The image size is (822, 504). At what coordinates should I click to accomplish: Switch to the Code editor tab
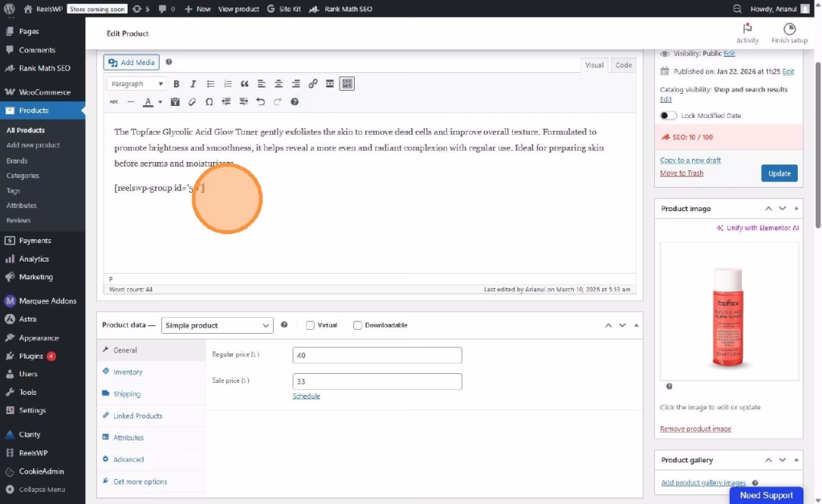[623, 65]
